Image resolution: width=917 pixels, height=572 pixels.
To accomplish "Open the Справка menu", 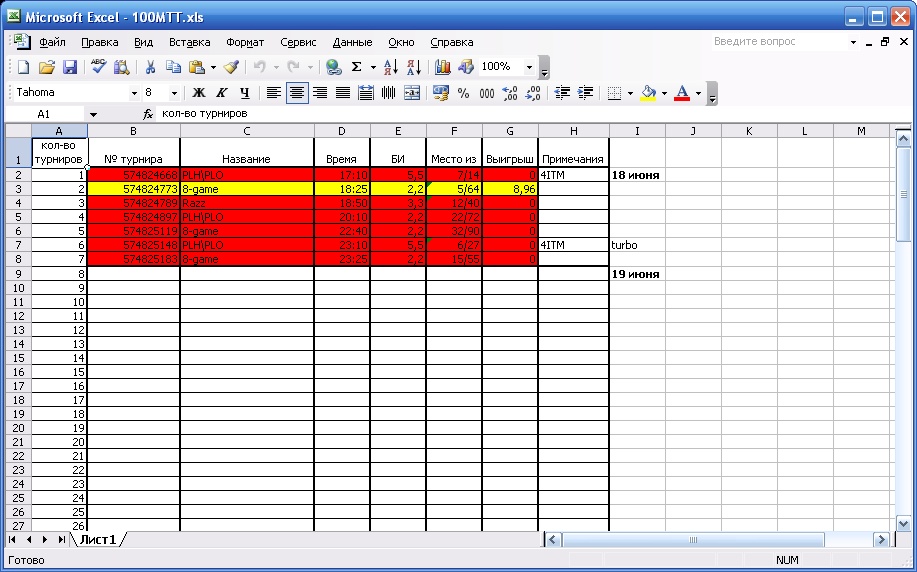I will (x=451, y=42).
